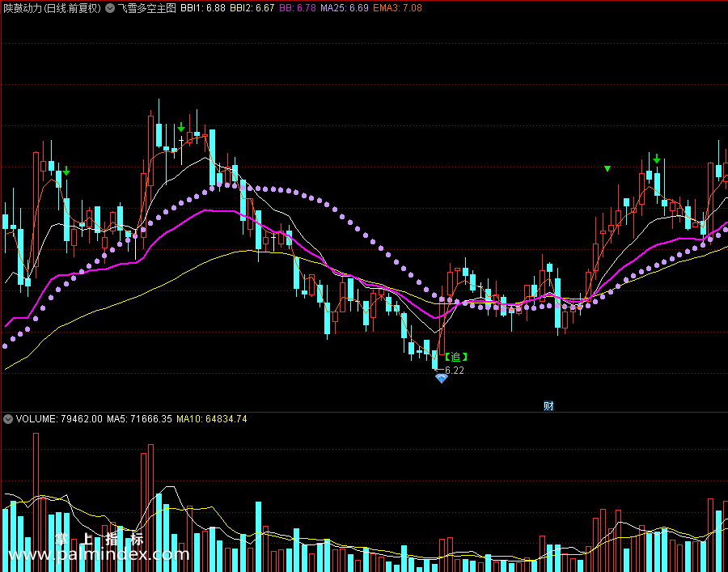Click the blue signal icon below 6.22

(441, 379)
